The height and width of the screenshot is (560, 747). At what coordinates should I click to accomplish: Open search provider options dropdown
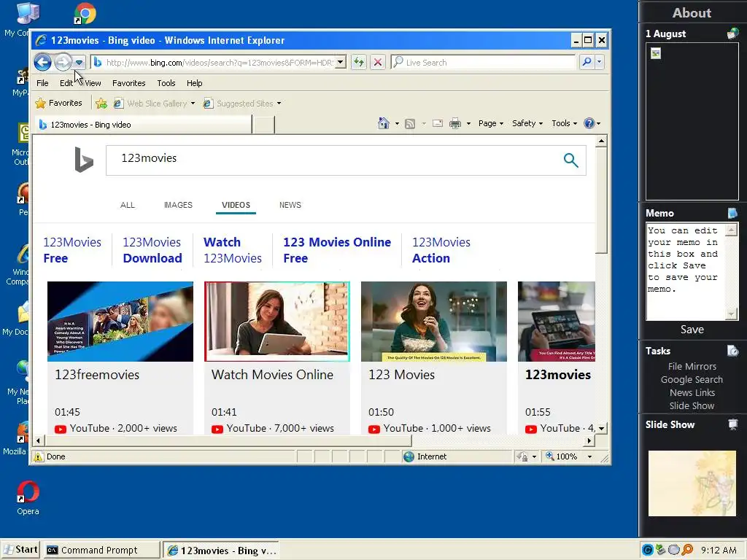coord(600,62)
